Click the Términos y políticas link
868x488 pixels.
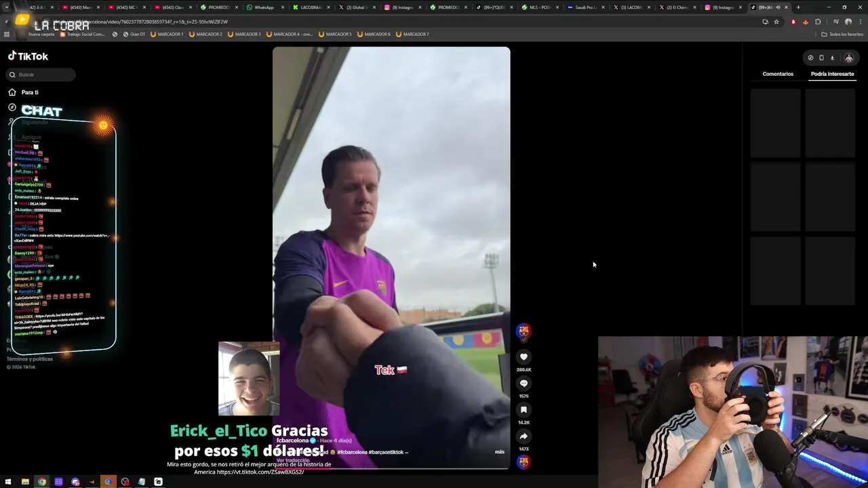click(x=29, y=359)
